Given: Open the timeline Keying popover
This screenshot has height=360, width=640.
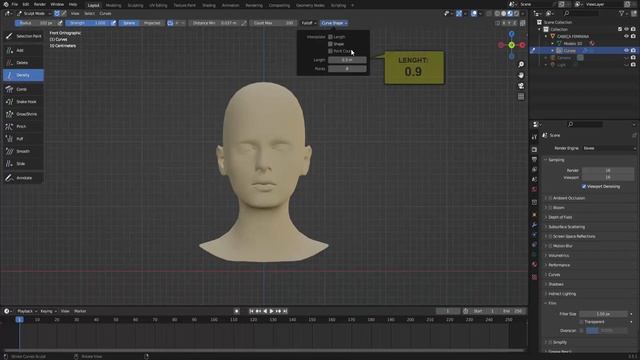Looking at the screenshot, I should [48, 311].
